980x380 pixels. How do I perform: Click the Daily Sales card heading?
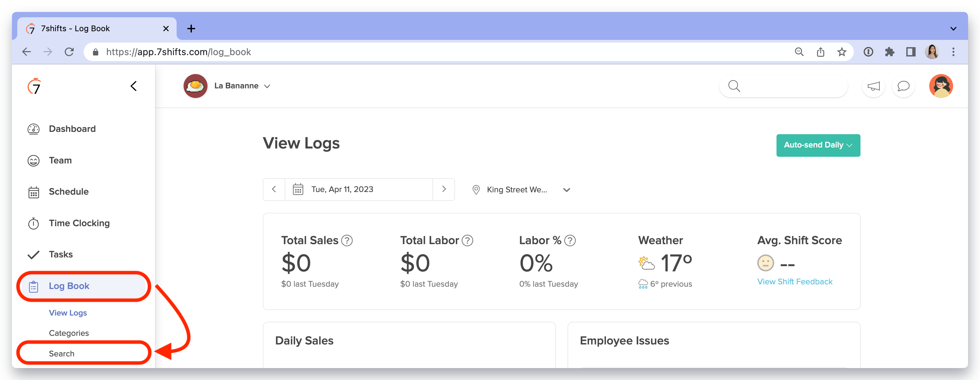click(304, 341)
